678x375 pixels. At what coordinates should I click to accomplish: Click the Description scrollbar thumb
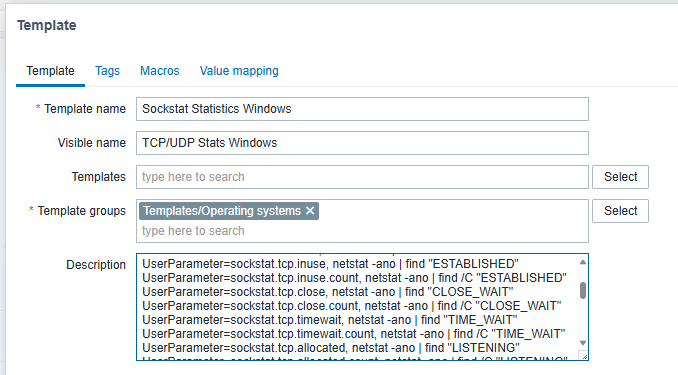pyautogui.click(x=583, y=290)
